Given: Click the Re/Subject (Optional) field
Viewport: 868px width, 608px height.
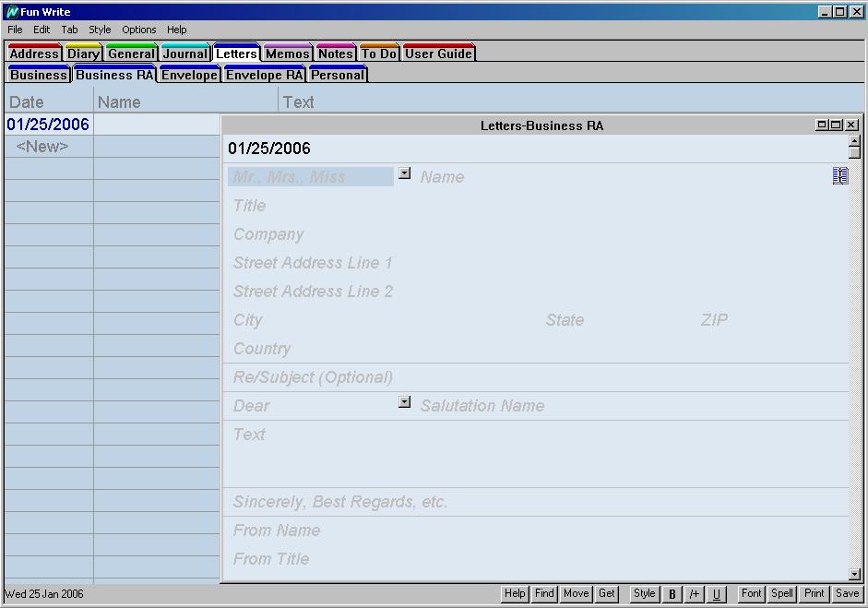Looking at the screenshot, I should click(x=535, y=377).
